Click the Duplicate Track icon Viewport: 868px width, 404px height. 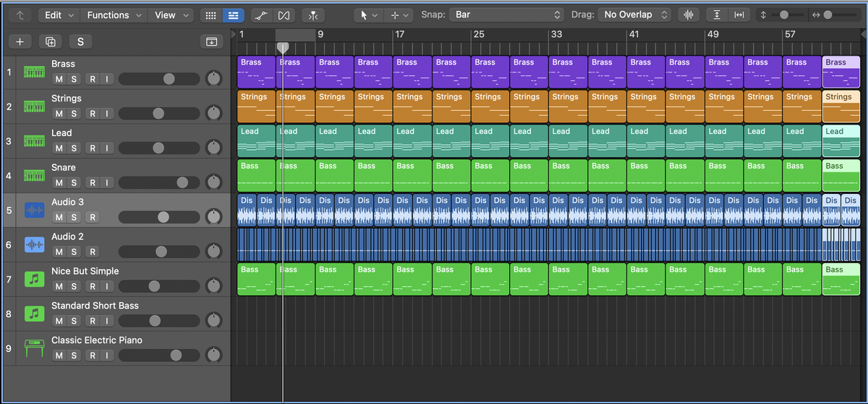(50, 42)
